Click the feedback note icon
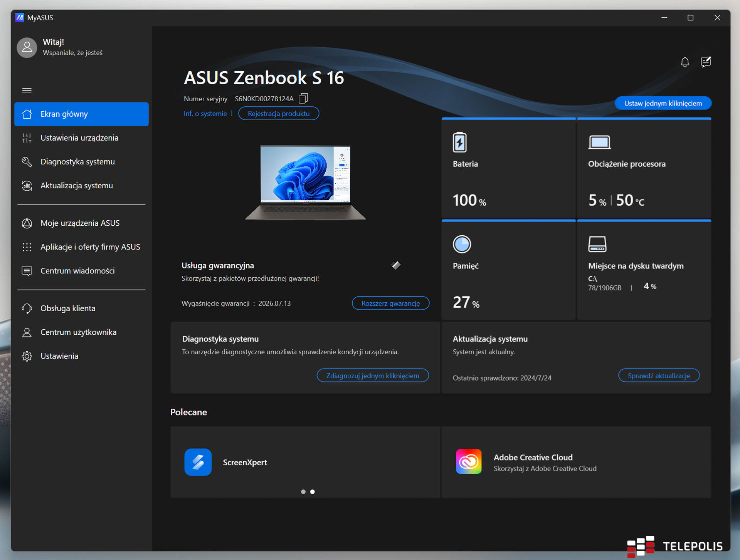The image size is (740, 560). [x=705, y=62]
